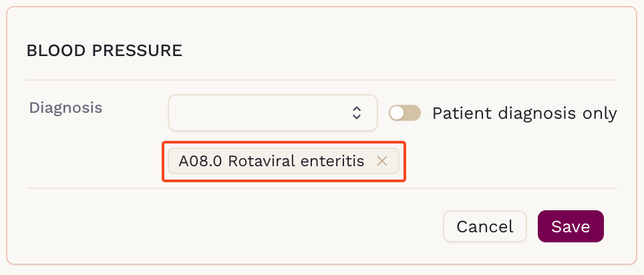Click the maroon Save button
Viewport: 644px width, 275px height.
(571, 226)
